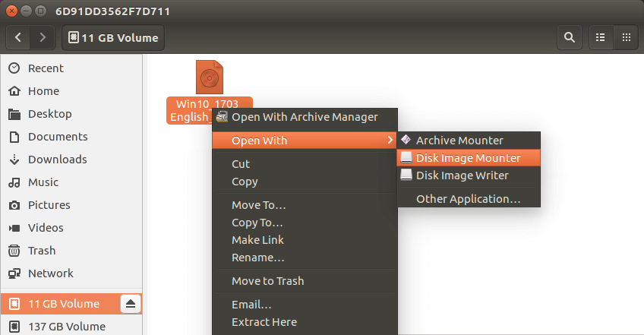This screenshot has width=644, height=335.
Task: Select the Win10_1703 ISO file icon
Action: pyautogui.click(x=209, y=77)
